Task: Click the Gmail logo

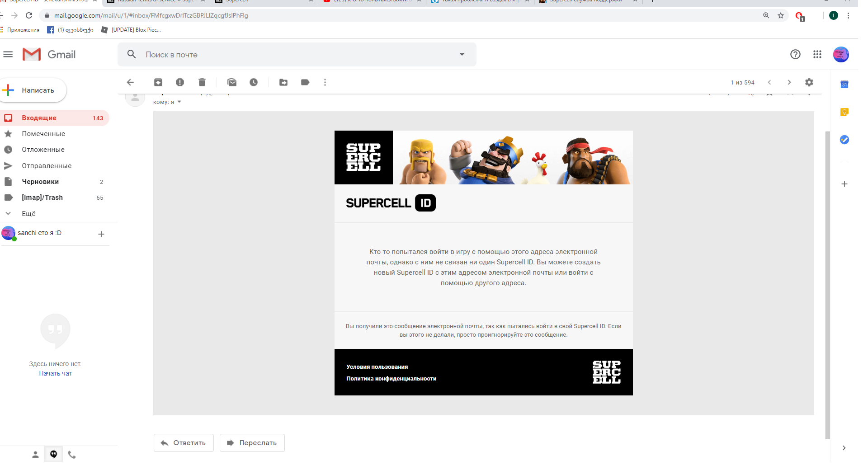Action: (x=49, y=55)
